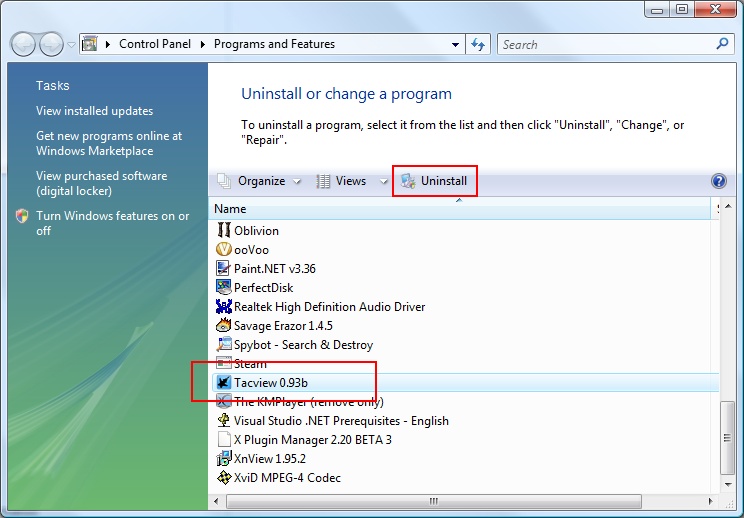Click the vertical scrollbar down arrow

728,484
